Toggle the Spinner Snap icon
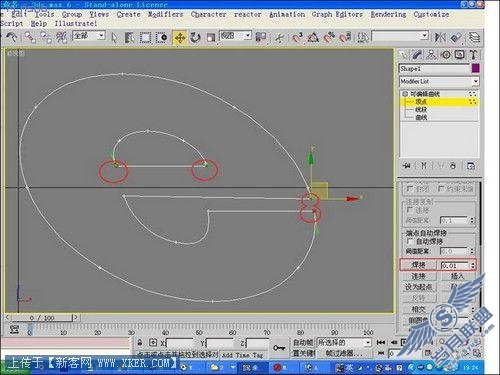This screenshot has width=500, height=375. tap(345, 37)
